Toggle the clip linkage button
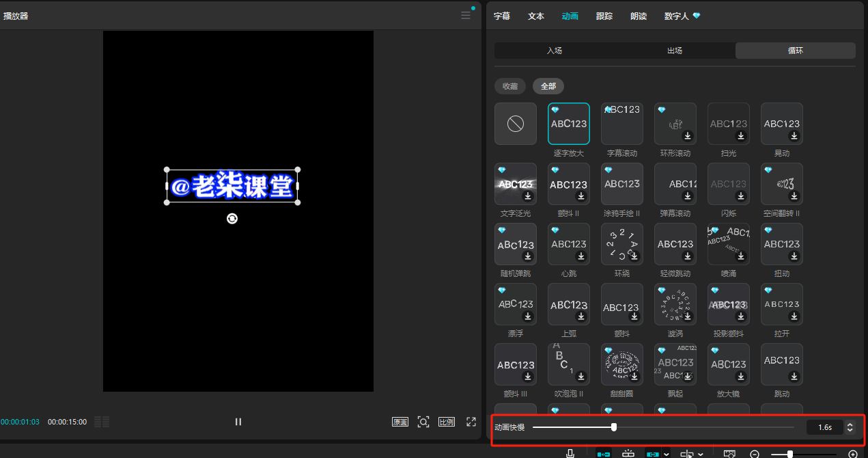 pyautogui.click(x=654, y=453)
